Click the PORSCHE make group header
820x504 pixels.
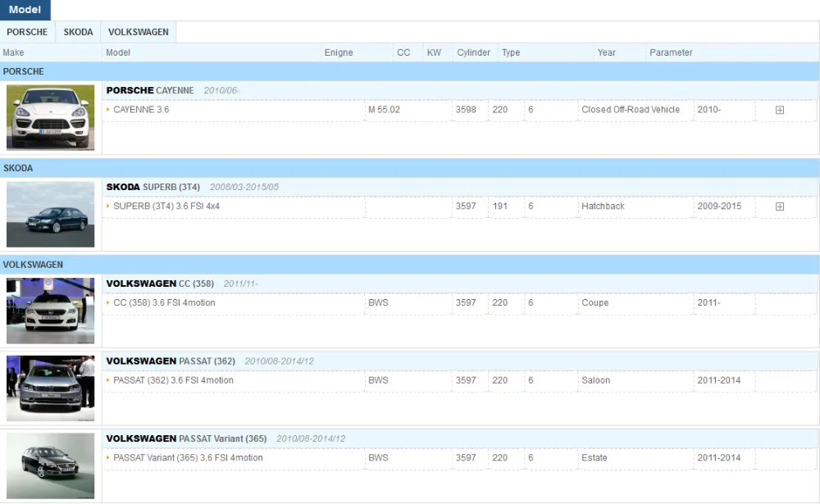coord(410,71)
